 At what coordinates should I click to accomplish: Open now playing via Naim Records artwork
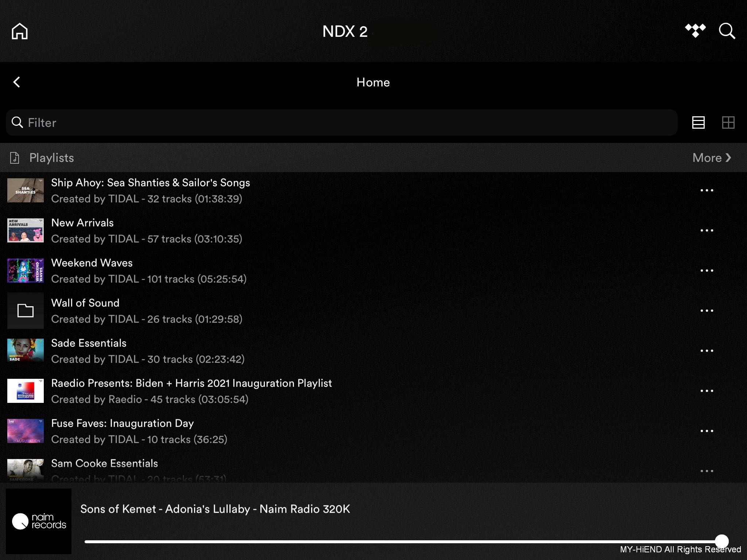(x=39, y=521)
